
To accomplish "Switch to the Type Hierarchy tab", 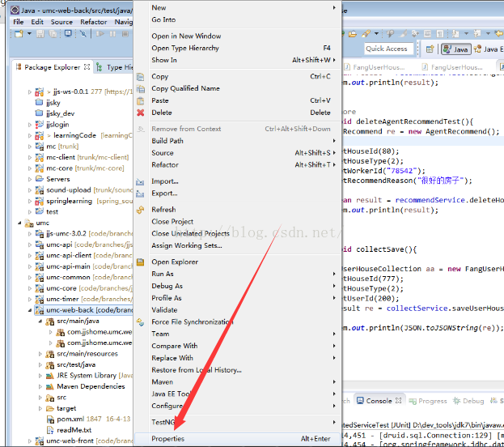I will [114, 67].
